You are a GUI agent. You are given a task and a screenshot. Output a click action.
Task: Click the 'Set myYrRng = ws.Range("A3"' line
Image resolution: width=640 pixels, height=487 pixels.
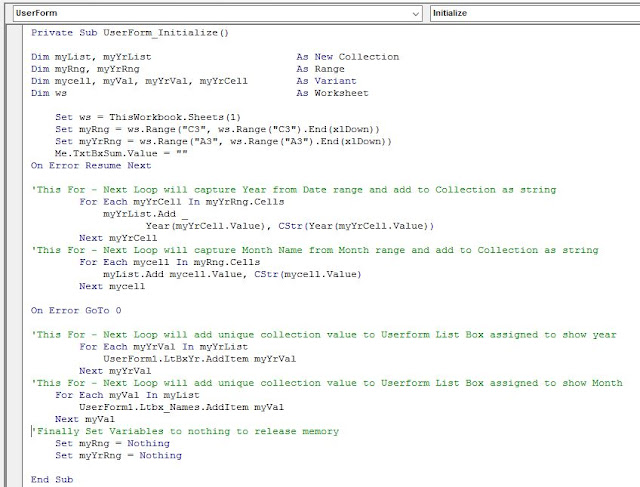coord(223,142)
